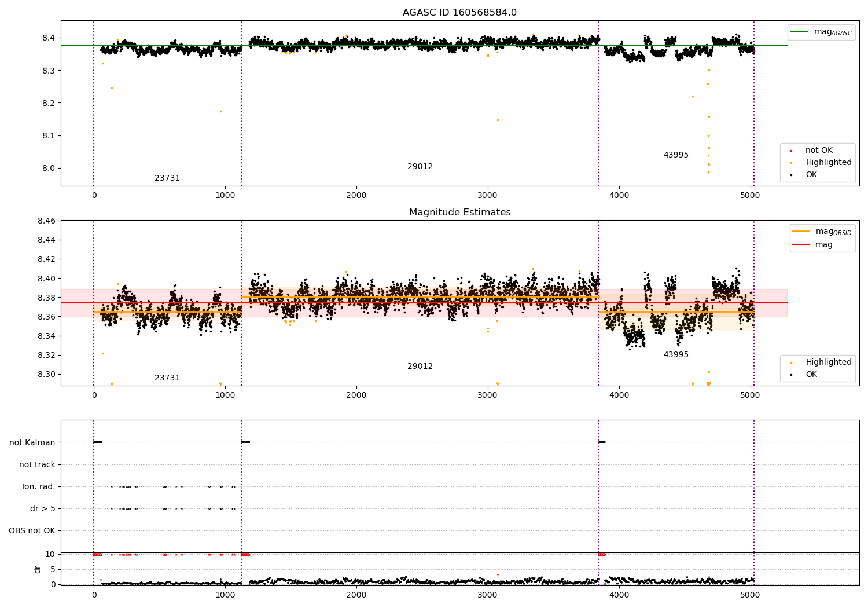Image resolution: width=868 pixels, height=608 pixels.
Task: Click the 8.0 tick on the top plot's y-axis
Action: 49,169
